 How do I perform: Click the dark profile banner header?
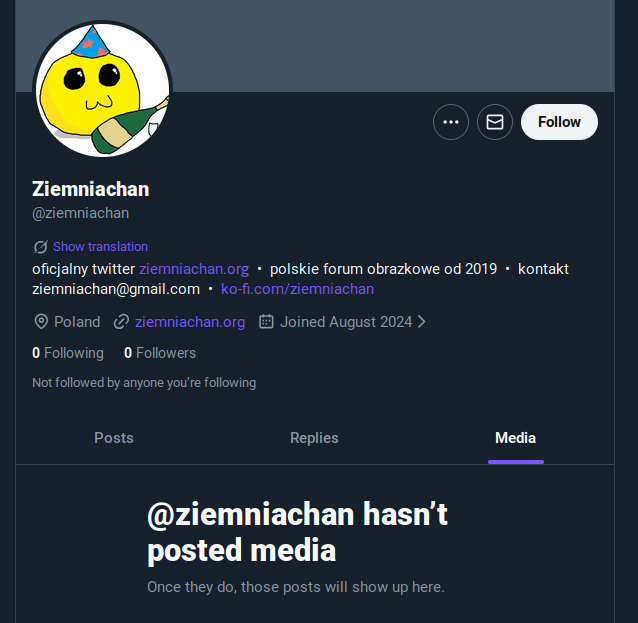pos(400,45)
